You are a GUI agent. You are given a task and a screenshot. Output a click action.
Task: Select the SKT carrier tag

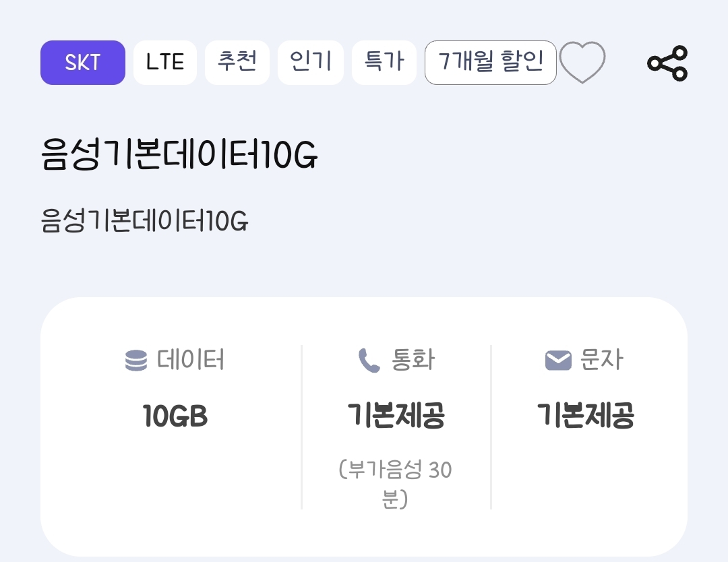click(83, 63)
